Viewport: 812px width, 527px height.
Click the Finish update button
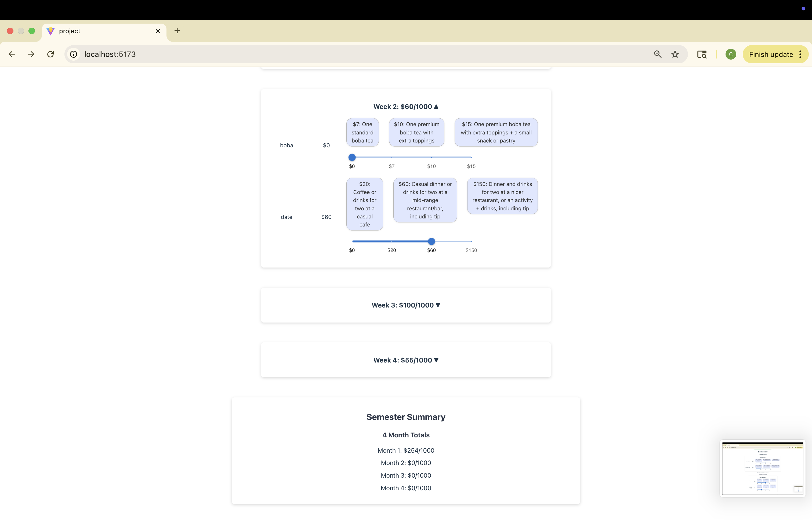770,54
